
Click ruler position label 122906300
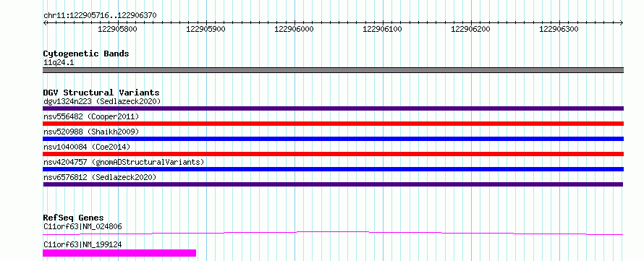559,30
